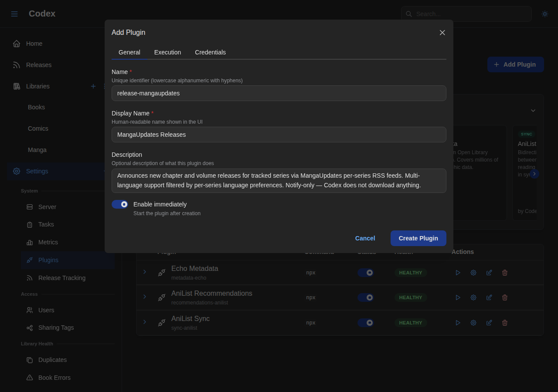Edit the AniList Sync plugin
Screen dimensions: 558x392
pos(489,323)
